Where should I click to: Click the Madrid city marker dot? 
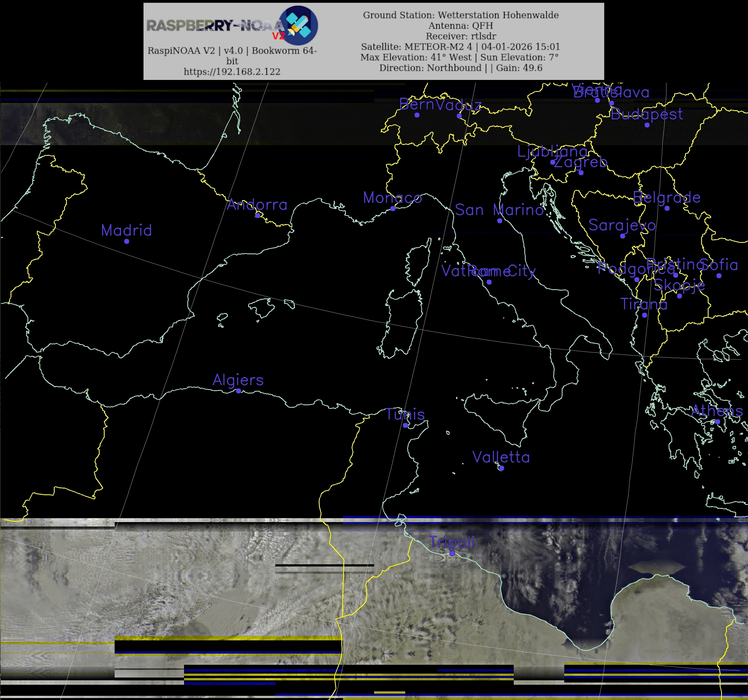point(127,241)
